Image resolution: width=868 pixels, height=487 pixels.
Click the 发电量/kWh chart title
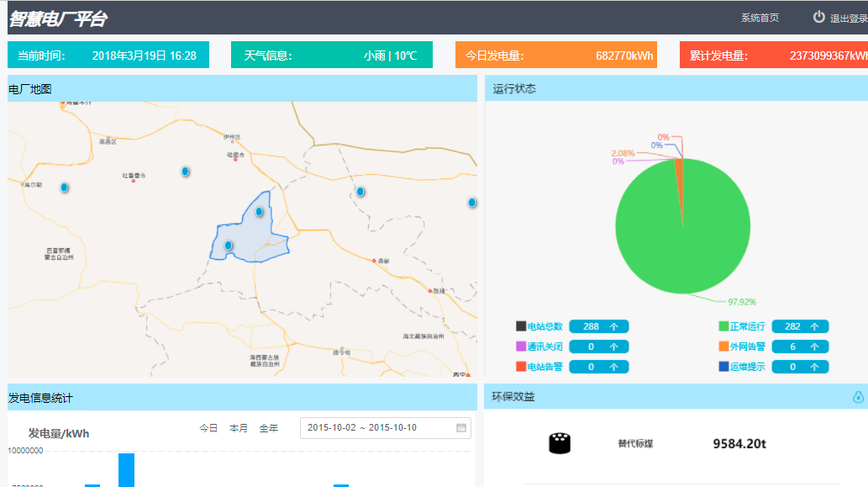pyautogui.click(x=59, y=433)
